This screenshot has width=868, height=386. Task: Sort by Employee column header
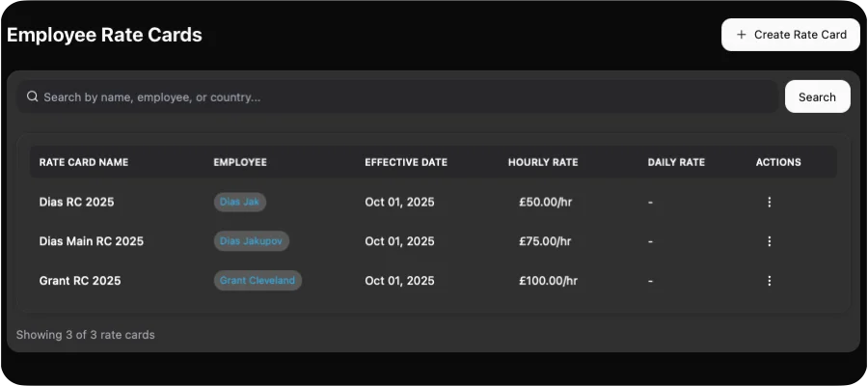(240, 162)
